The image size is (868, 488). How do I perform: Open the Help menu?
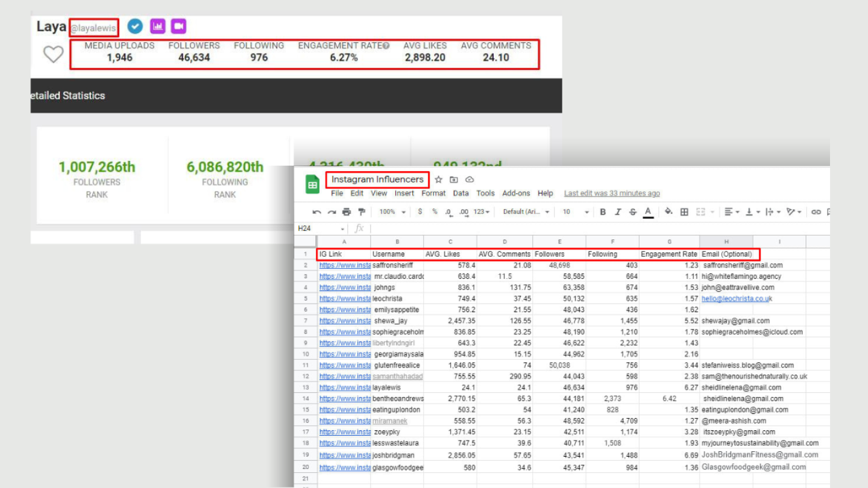(546, 193)
